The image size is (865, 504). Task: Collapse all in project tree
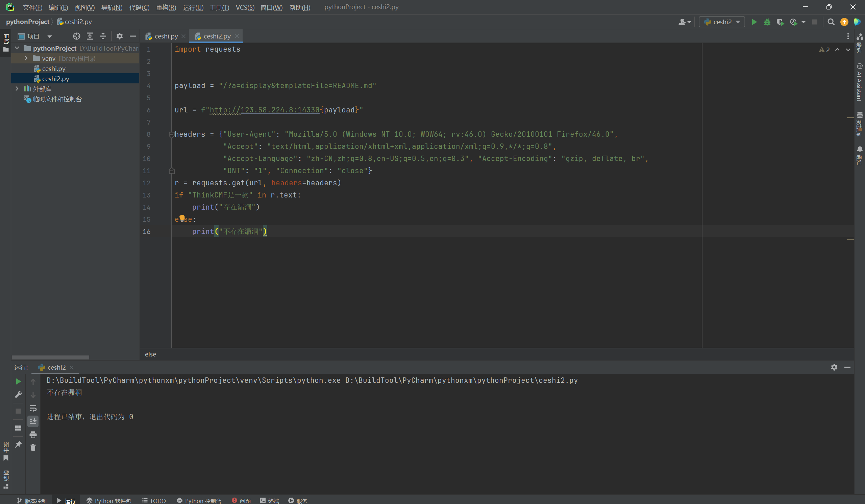click(103, 36)
